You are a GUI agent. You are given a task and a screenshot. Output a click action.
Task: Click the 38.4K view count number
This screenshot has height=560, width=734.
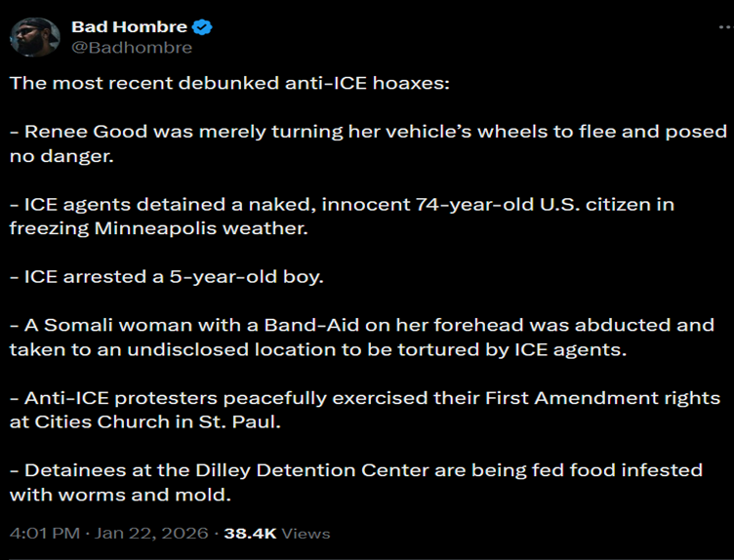[x=251, y=534]
